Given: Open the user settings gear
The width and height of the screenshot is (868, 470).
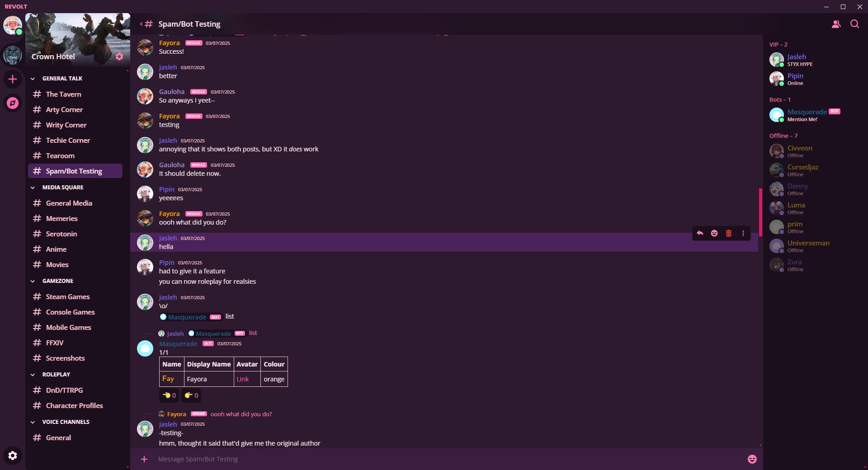Looking at the screenshot, I should [13, 456].
